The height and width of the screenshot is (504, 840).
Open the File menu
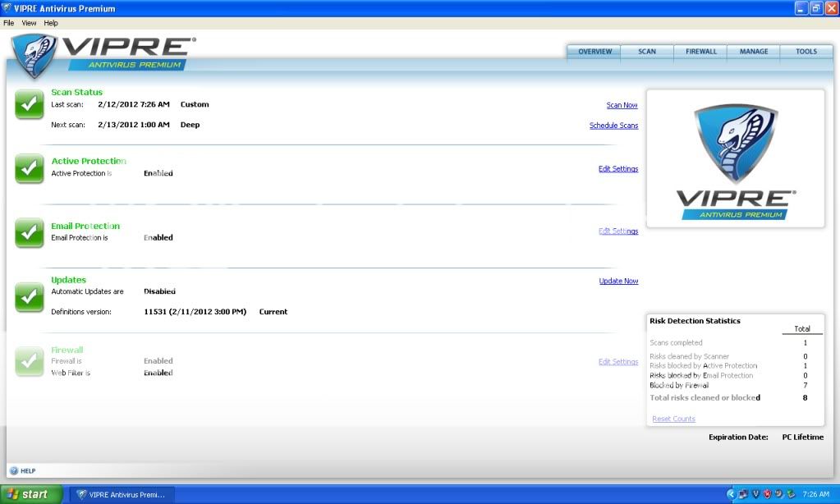tap(9, 23)
